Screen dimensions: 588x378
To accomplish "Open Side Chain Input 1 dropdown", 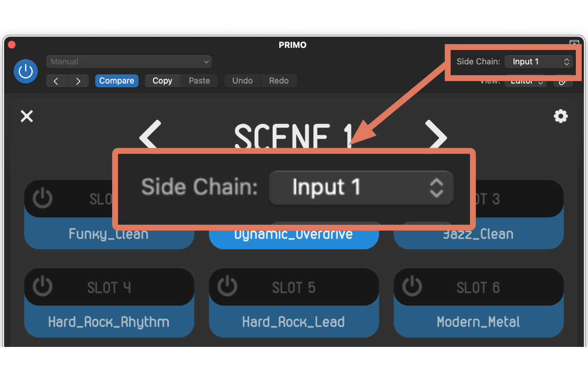I will [x=539, y=62].
